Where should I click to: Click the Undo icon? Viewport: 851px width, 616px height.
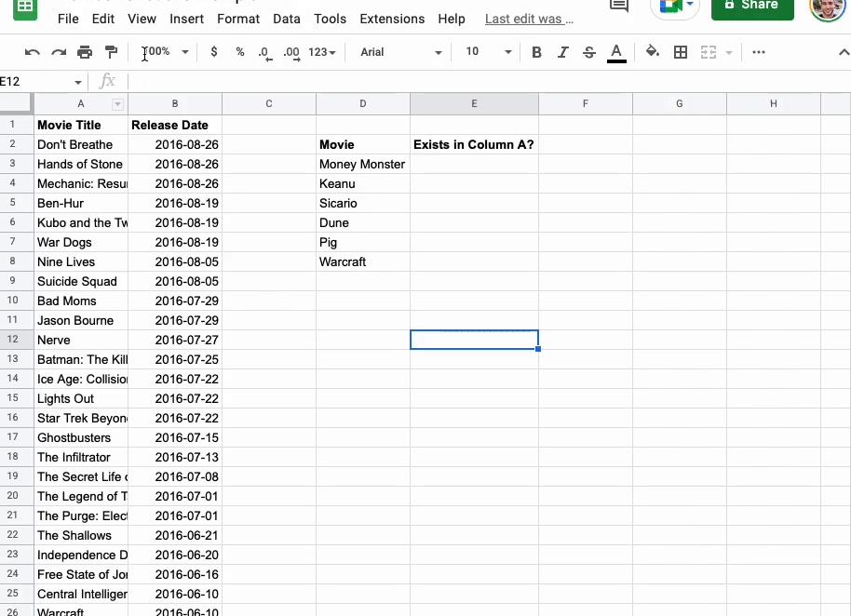[32, 52]
